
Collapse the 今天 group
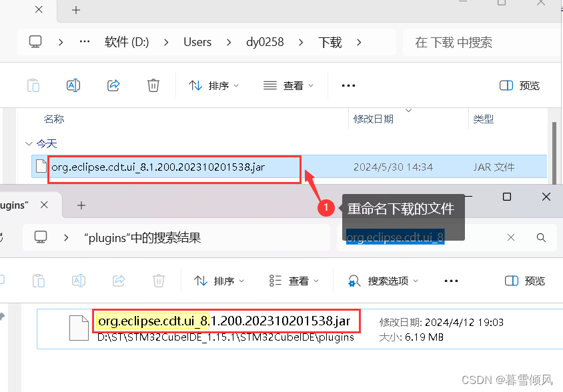[x=29, y=144]
